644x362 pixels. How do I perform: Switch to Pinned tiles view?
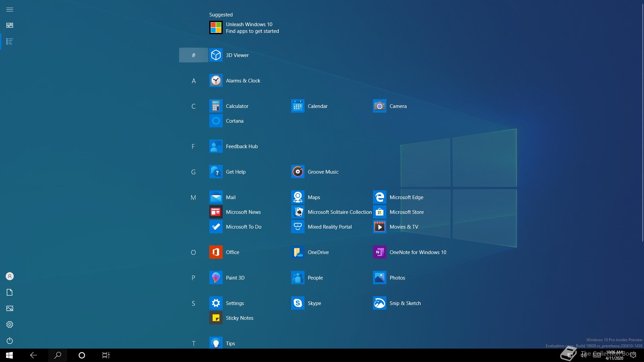10,25
